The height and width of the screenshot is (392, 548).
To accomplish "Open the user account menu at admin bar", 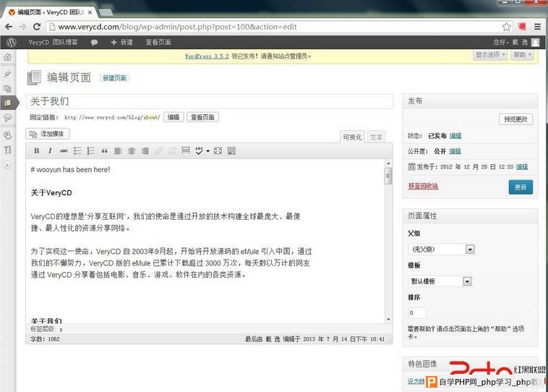I will pos(516,43).
